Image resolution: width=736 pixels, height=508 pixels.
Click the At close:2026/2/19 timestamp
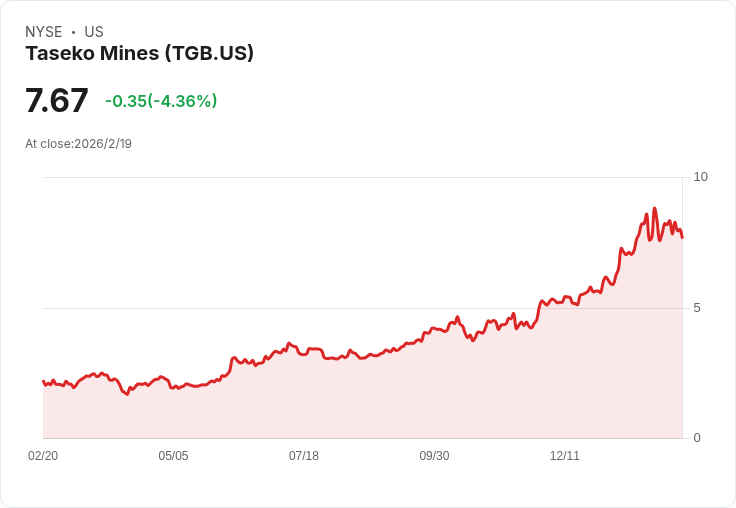click(78, 144)
